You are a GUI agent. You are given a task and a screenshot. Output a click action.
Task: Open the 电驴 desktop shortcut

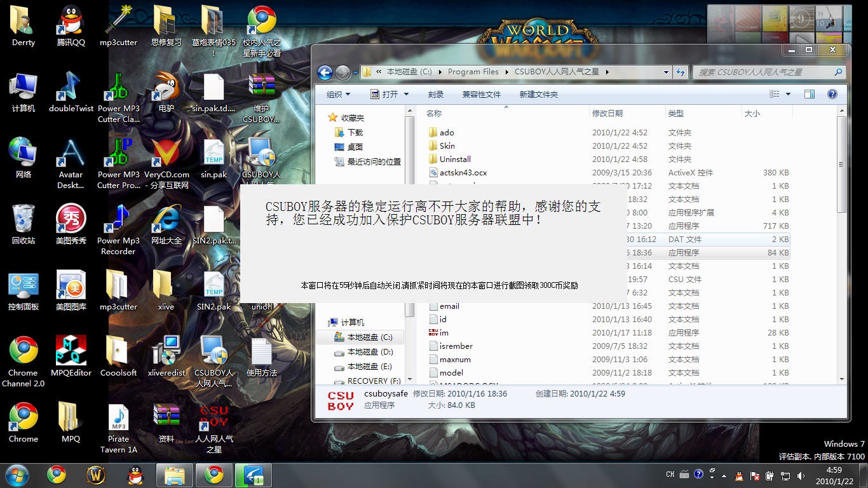tap(166, 93)
